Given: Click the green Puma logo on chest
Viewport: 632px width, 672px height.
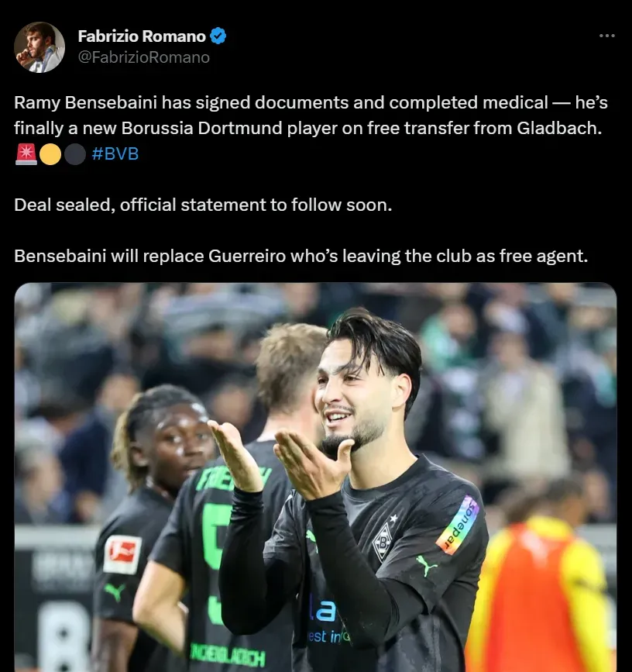Looking at the screenshot, I should (x=426, y=565).
